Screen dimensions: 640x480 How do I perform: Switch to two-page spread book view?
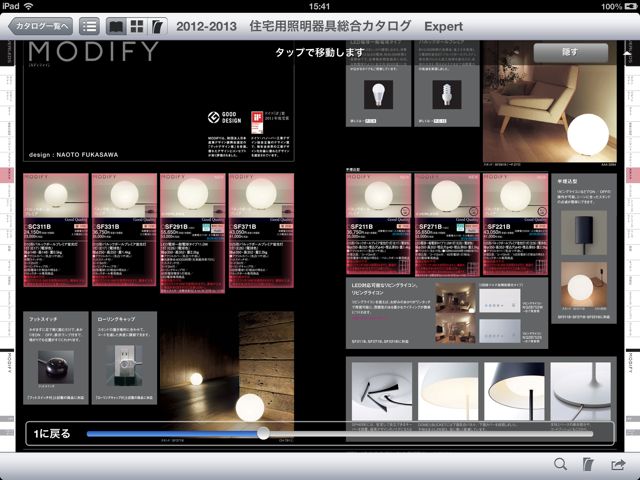116,27
